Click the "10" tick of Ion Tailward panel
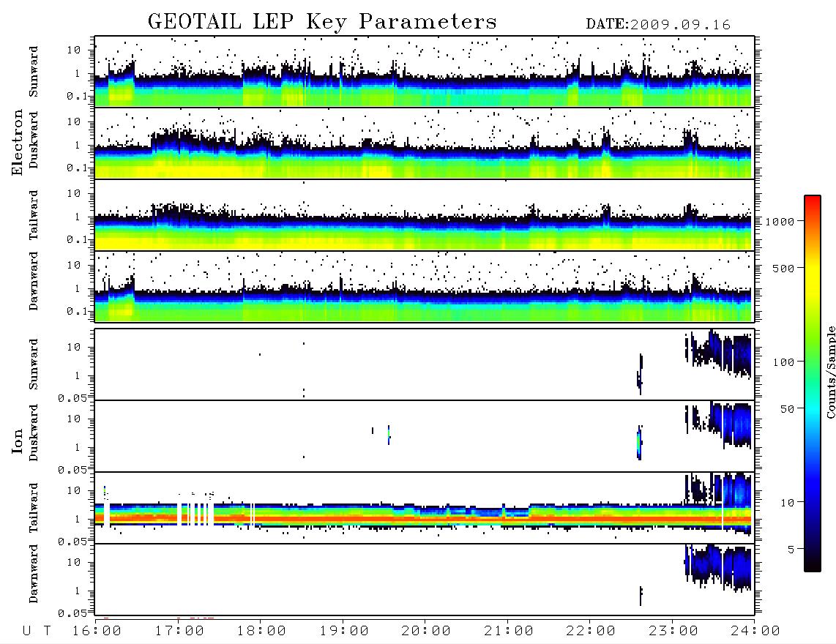Screen dimensions: 836x644 74,490
